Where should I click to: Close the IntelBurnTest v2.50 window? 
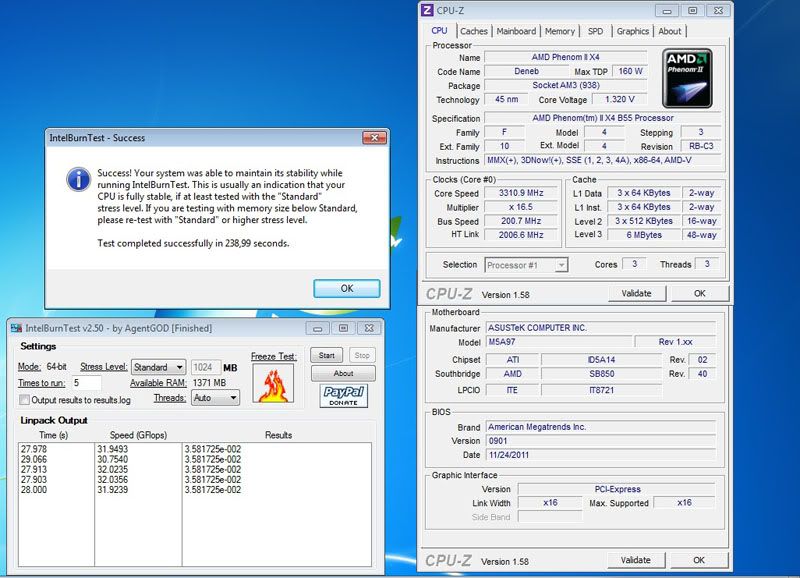tap(369, 329)
